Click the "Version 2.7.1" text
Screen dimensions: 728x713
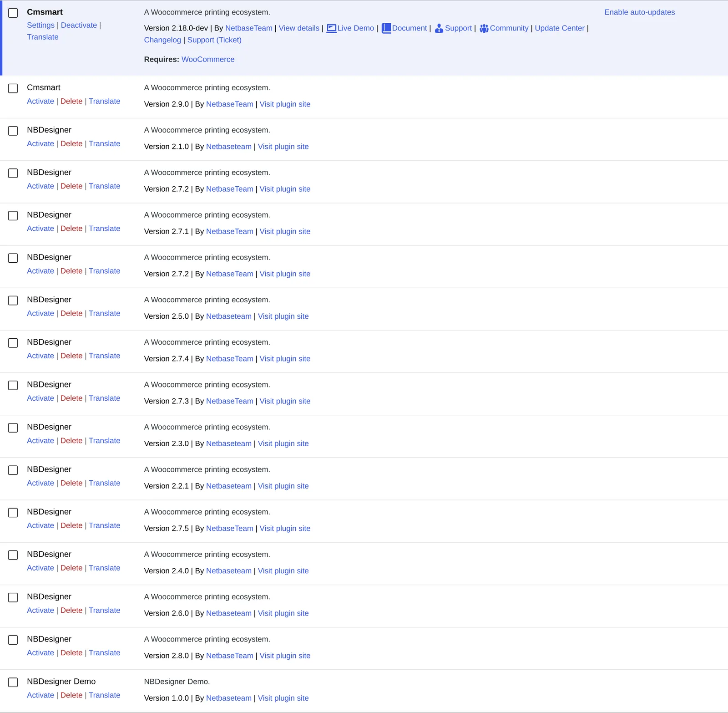[x=166, y=231]
